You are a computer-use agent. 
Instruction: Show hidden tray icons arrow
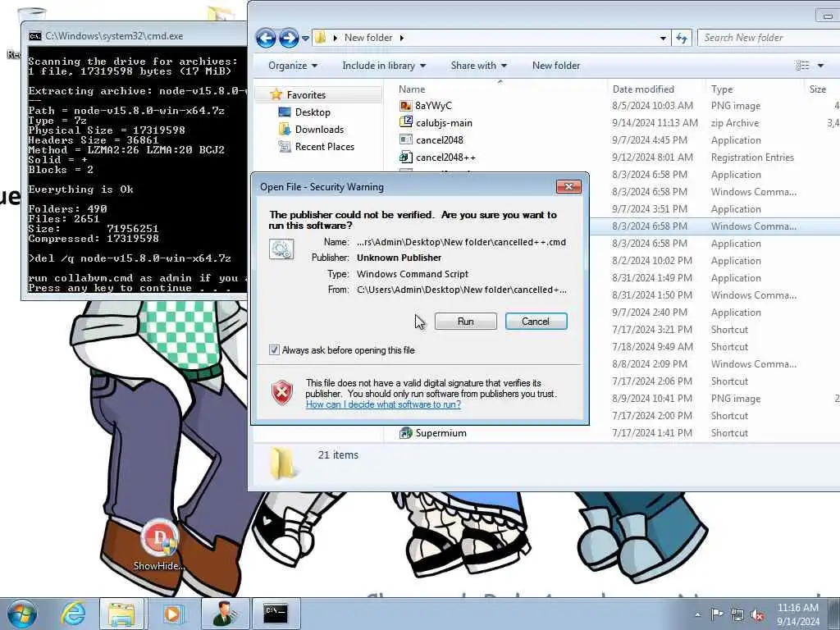pyautogui.click(x=697, y=614)
